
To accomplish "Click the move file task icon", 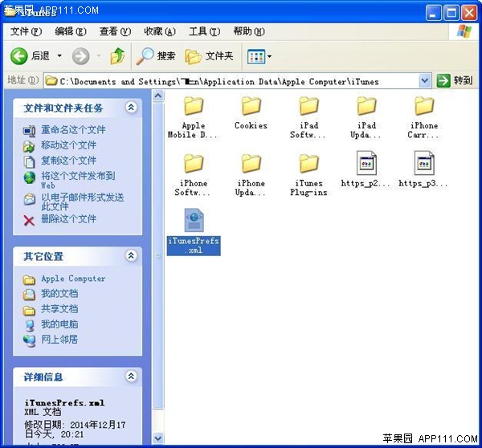I will click(29, 146).
